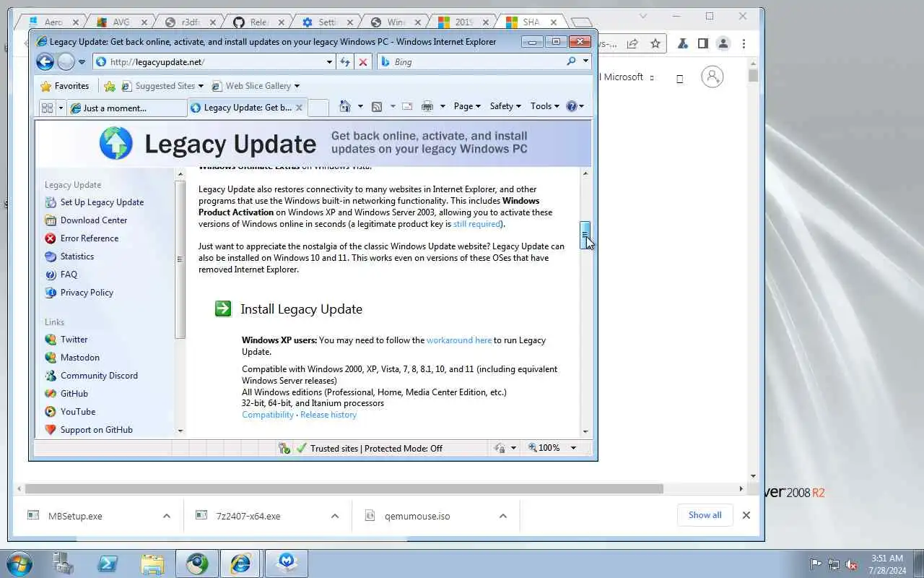This screenshot has width=924, height=578.
Task: Click Add to Favorites Bar icon
Action: (x=110, y=86)
